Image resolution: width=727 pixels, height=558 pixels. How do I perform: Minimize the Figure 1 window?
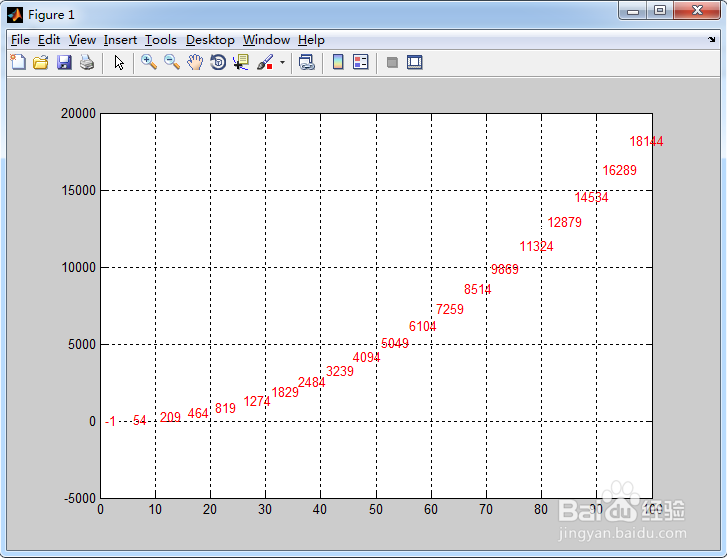click(x=633, y=10)
